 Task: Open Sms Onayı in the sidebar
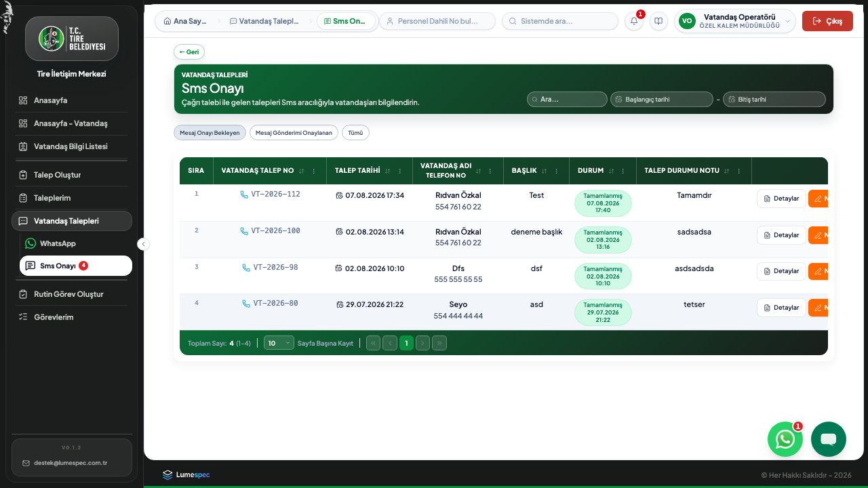coord(76,266)
